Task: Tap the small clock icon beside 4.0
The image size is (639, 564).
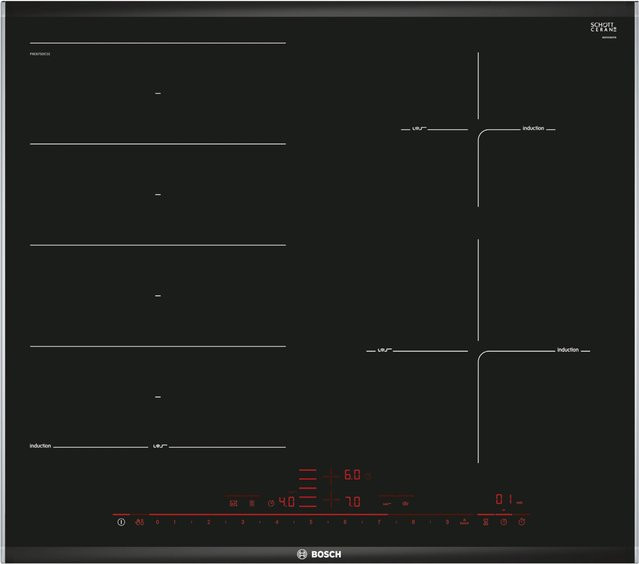Action: pos(271,503)
